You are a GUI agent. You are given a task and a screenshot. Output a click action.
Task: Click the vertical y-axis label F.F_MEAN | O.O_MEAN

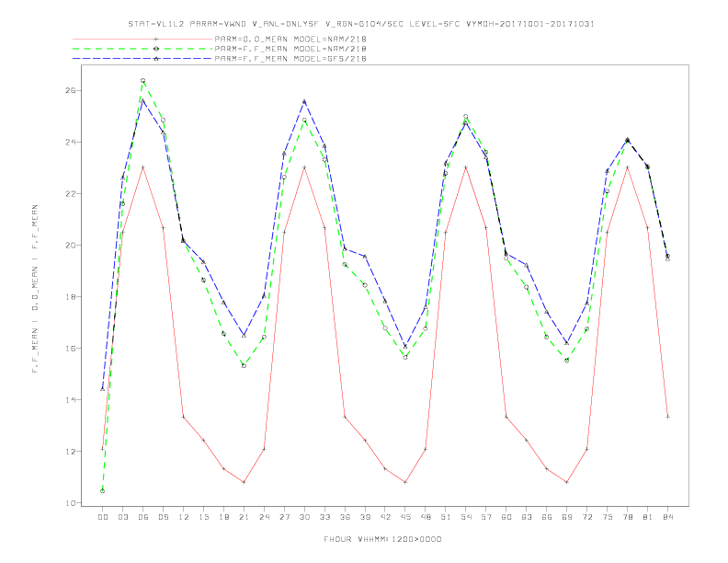pos(35,289)
